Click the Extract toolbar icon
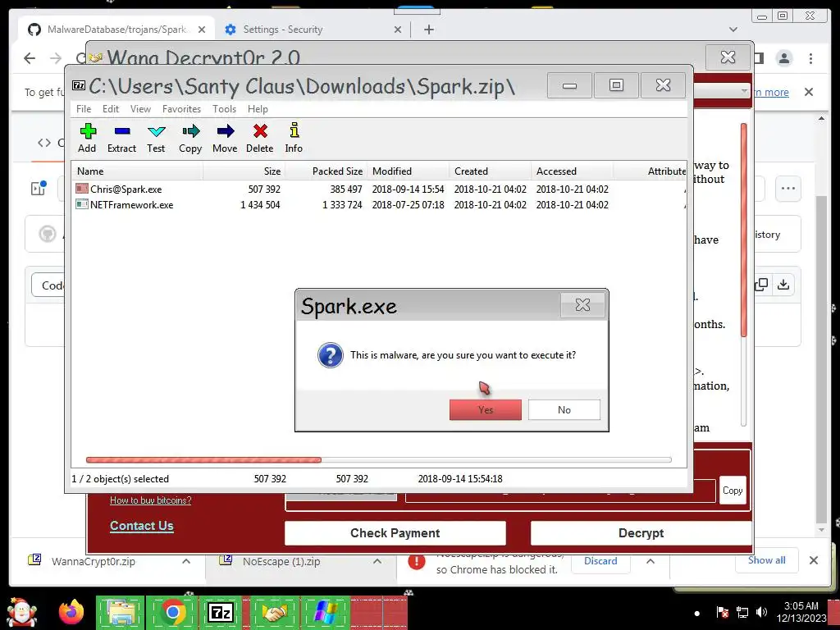This screenshot has height=630, width=840. coord(121,138)
